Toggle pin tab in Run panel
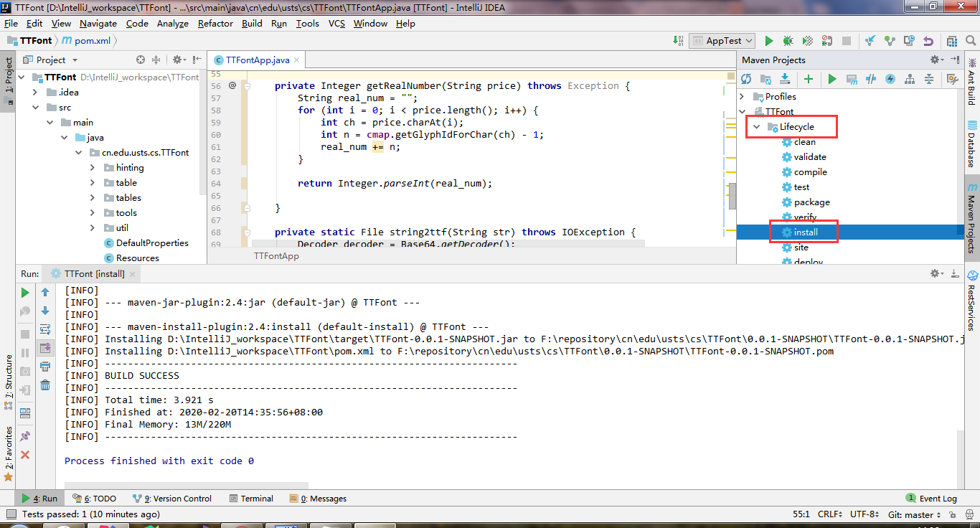The image size is (980, 528). coord(25,435)
